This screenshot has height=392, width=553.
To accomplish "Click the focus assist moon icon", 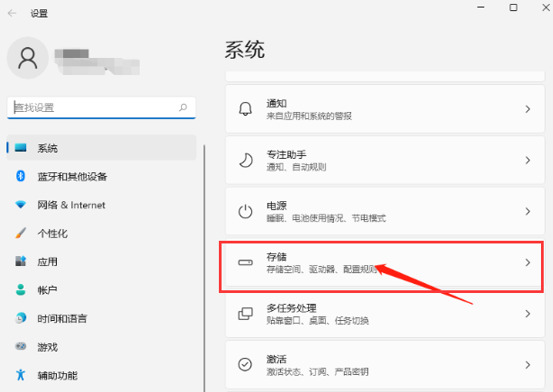I will click(x=245, y=160).
